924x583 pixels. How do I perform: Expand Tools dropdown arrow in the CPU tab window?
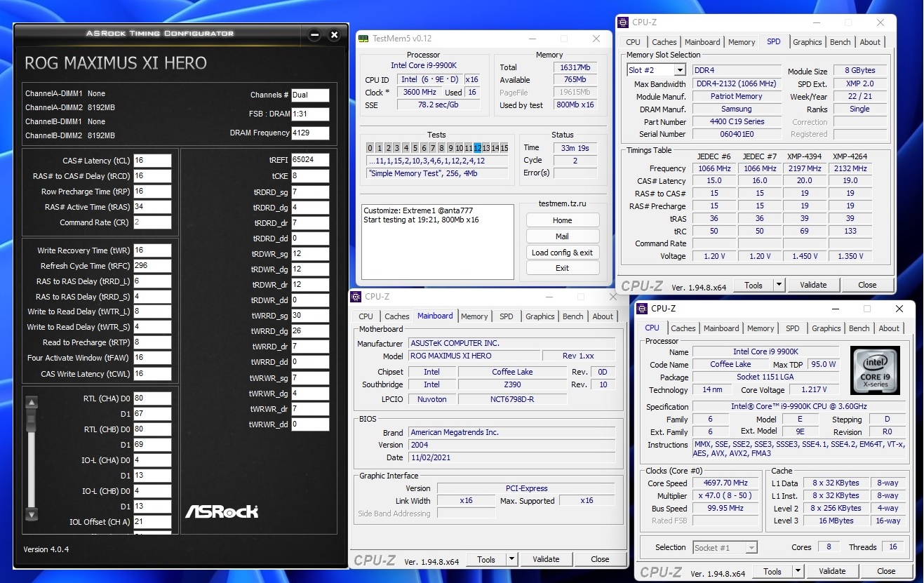pos(798,571)
